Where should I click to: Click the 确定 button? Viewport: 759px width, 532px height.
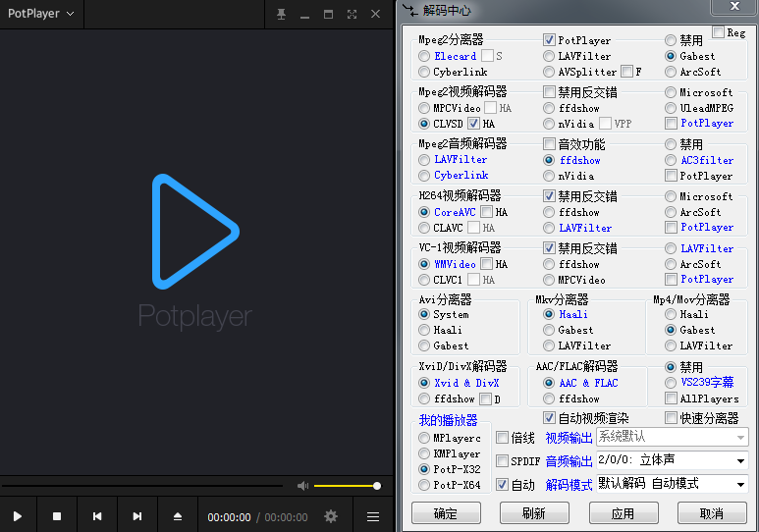[446, 513]
